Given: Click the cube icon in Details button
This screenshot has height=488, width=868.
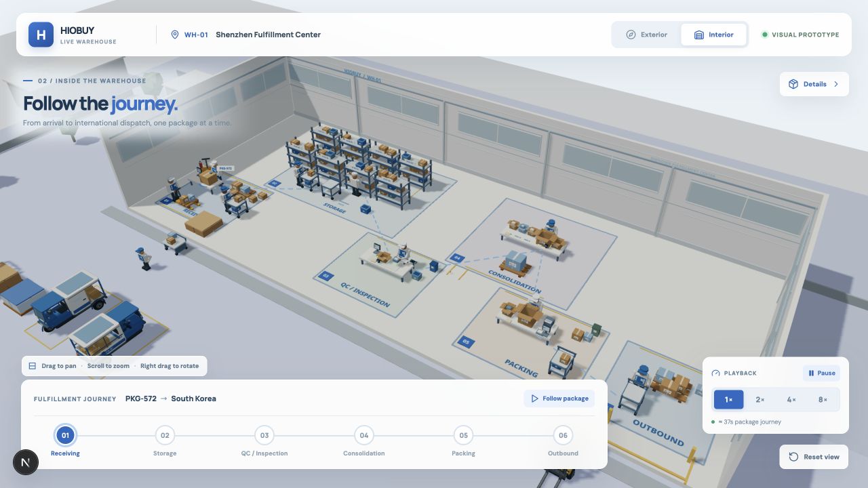Looking at the screenshot, I should click(793, 84).
